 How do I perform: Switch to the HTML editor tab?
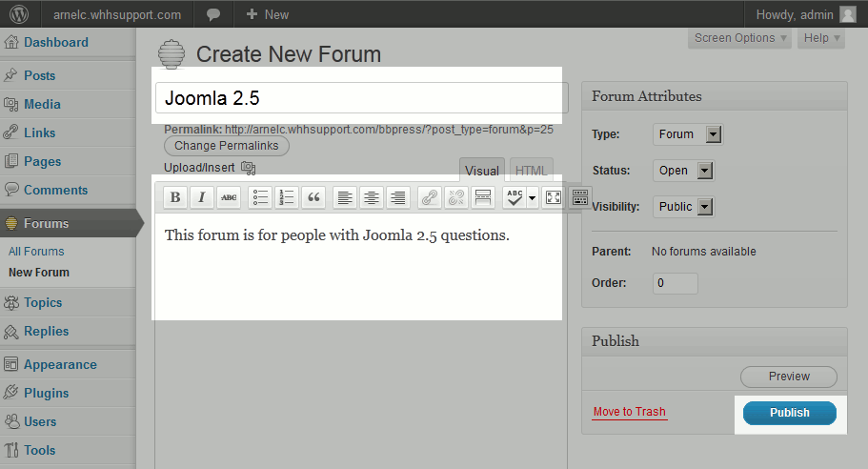pyautogui.click(x=531, y=171)
